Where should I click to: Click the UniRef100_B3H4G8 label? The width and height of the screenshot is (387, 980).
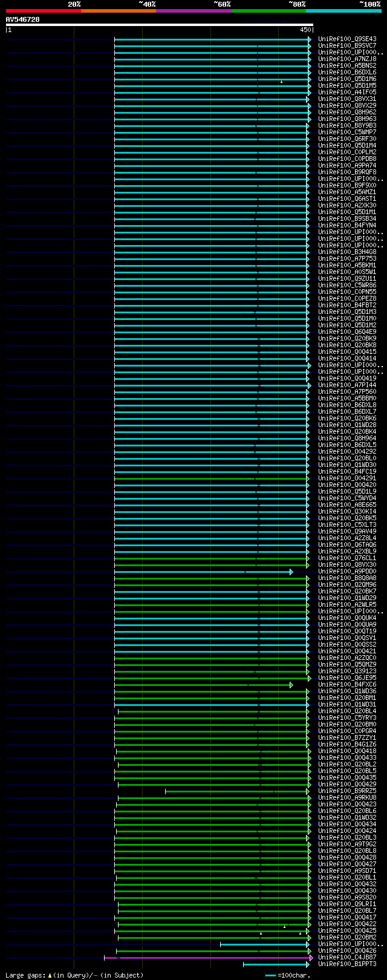[x=347, y=252]
